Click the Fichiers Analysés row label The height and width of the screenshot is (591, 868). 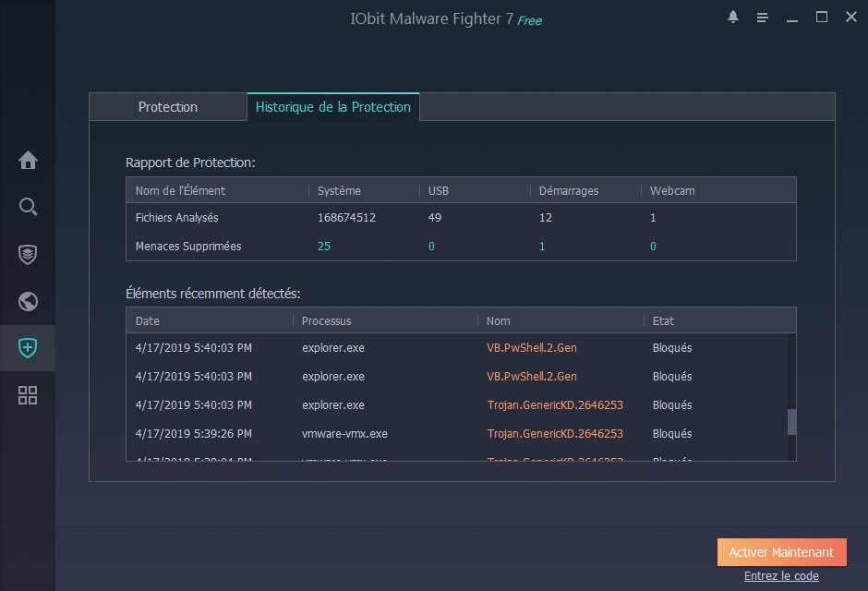[x=176, y=218]
